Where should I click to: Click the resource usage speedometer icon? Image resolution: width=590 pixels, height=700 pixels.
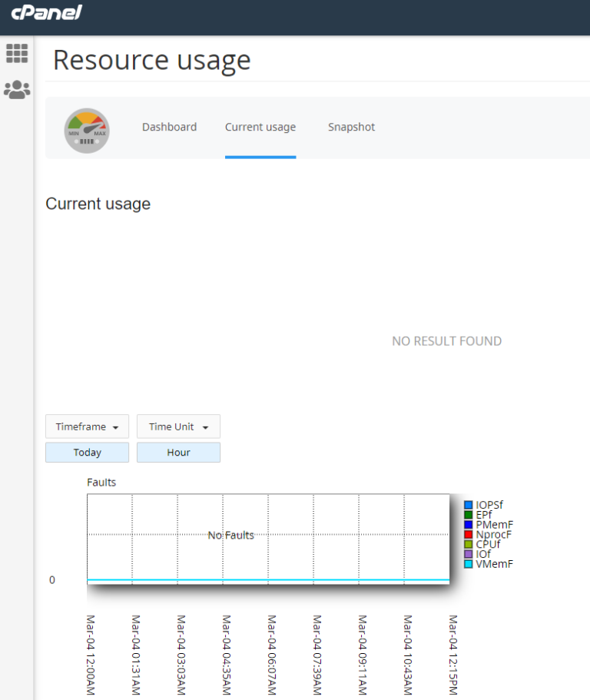[x=86, y=131]
